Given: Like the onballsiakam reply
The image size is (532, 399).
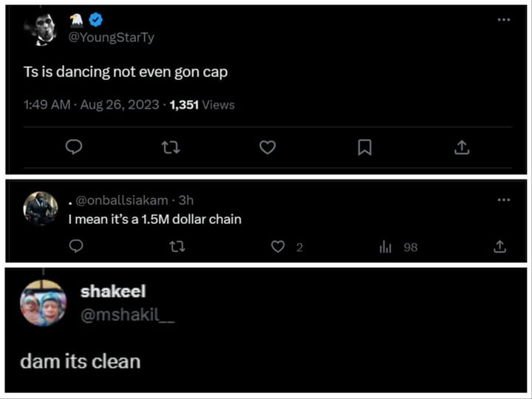Looking at the screenshot, I should tap(278, 247).
